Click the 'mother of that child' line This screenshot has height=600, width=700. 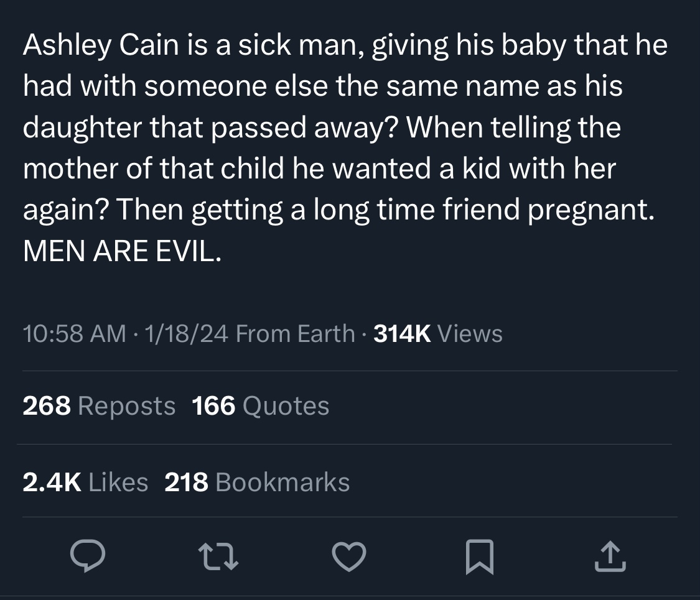coord(153,168)
